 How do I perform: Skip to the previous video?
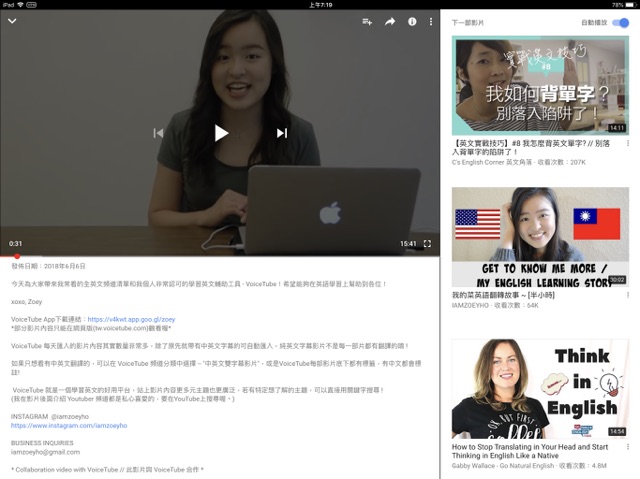click(x=158, y=133)
